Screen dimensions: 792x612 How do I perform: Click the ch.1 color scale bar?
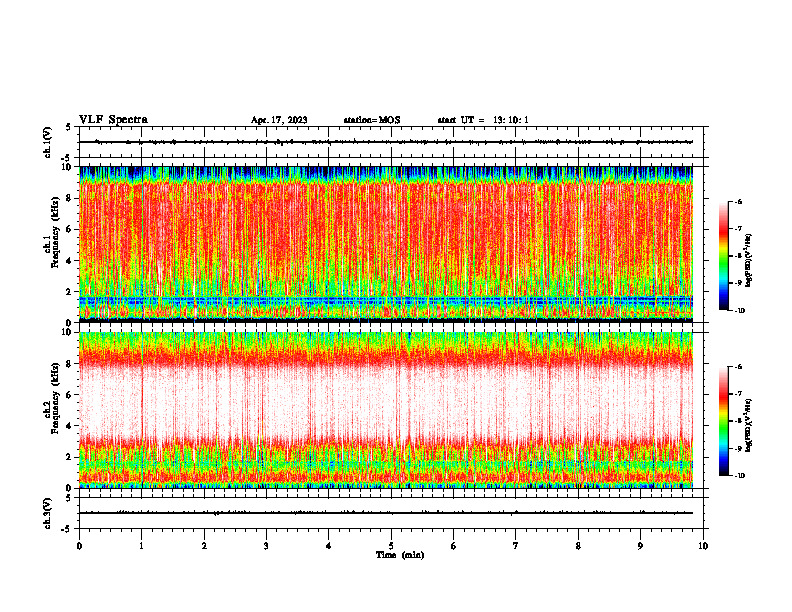(723, 256)
